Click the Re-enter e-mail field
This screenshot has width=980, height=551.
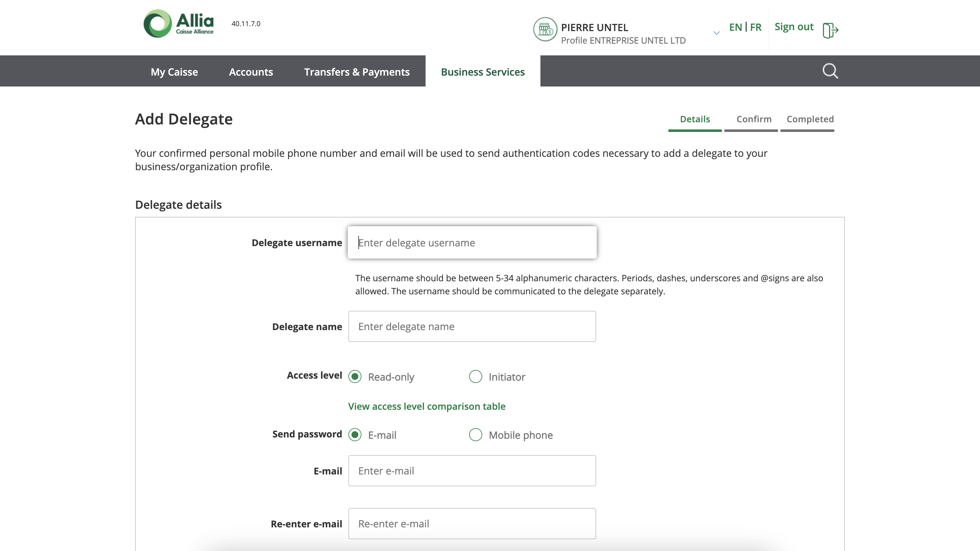(472, 524)
